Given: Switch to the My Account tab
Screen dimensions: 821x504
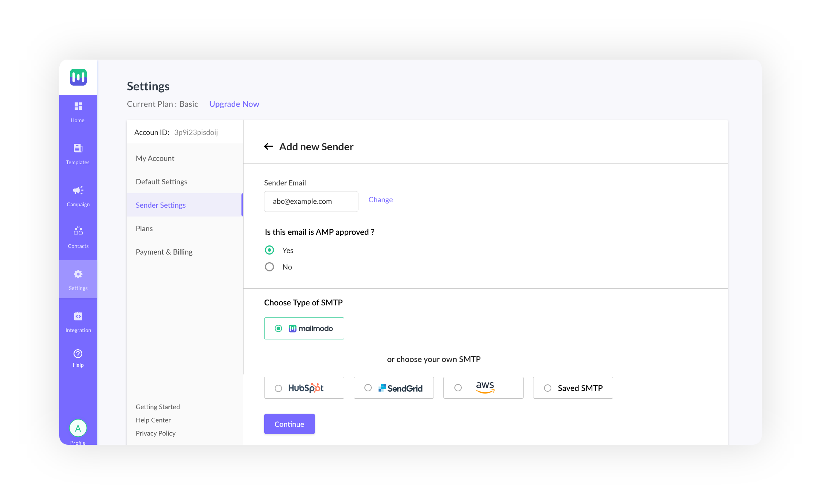Looking at the screenshot, I should click(155, 158).
